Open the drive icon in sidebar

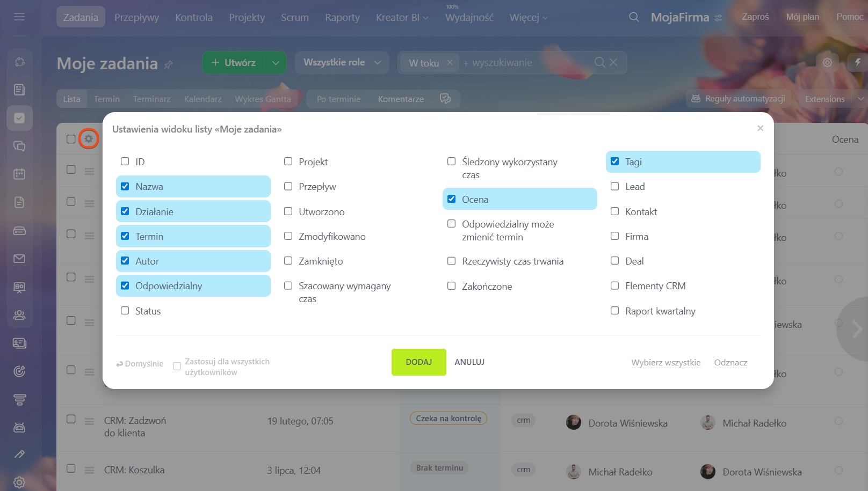point(19,231)
